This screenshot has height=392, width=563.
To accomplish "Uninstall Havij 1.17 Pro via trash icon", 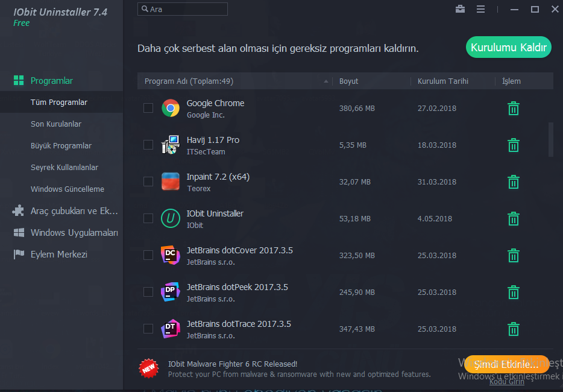I will click(514, 145).
